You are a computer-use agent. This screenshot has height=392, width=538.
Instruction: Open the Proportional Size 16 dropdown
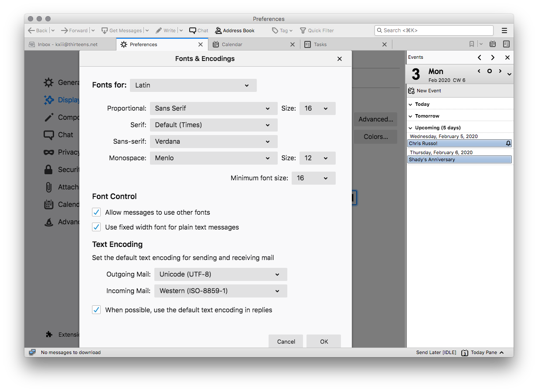[x=317, y=108]
